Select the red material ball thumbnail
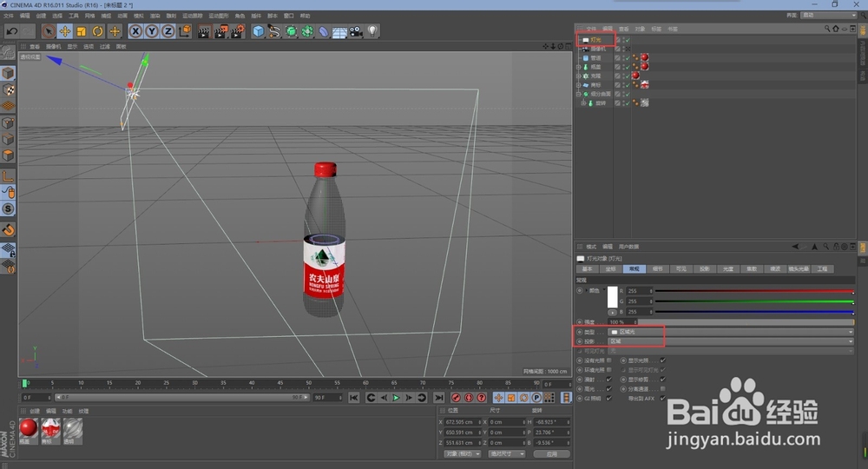868x469 pixels. point(29,428)
